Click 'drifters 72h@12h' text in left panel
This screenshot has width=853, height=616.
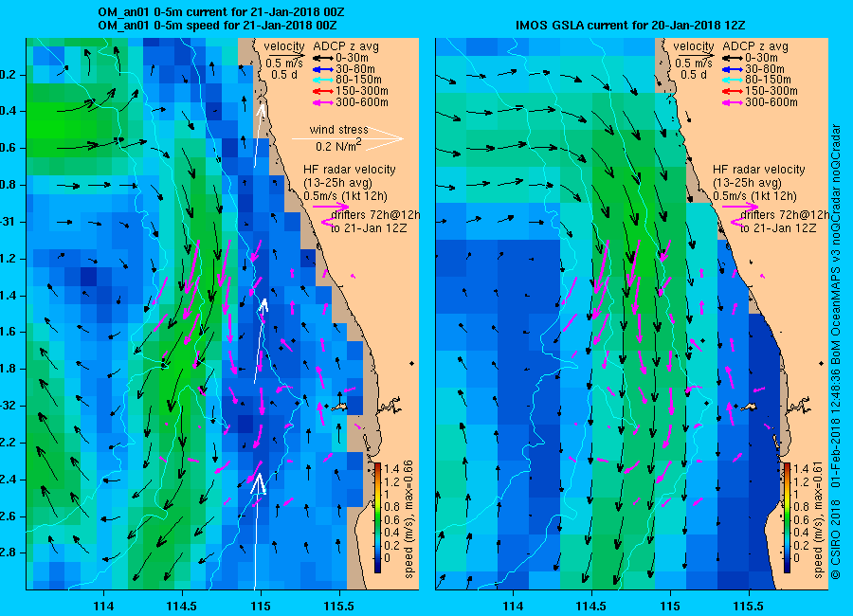point(375,215)
